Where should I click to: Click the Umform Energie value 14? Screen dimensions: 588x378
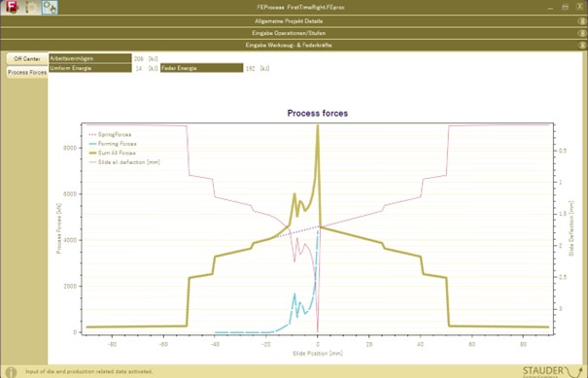coord(139,69)
